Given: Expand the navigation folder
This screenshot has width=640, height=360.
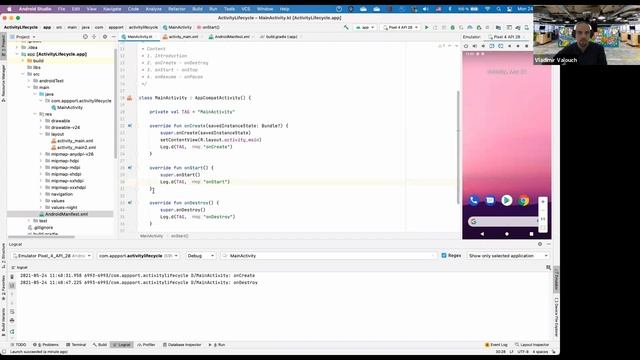Looking at the screenshot, I should pos(41,194).
